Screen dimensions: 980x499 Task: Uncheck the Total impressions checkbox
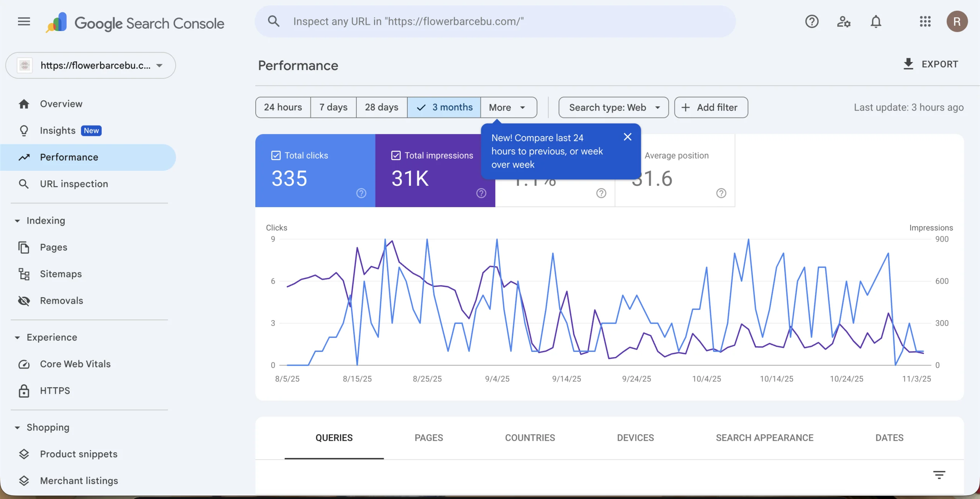[x=396, y=155]
